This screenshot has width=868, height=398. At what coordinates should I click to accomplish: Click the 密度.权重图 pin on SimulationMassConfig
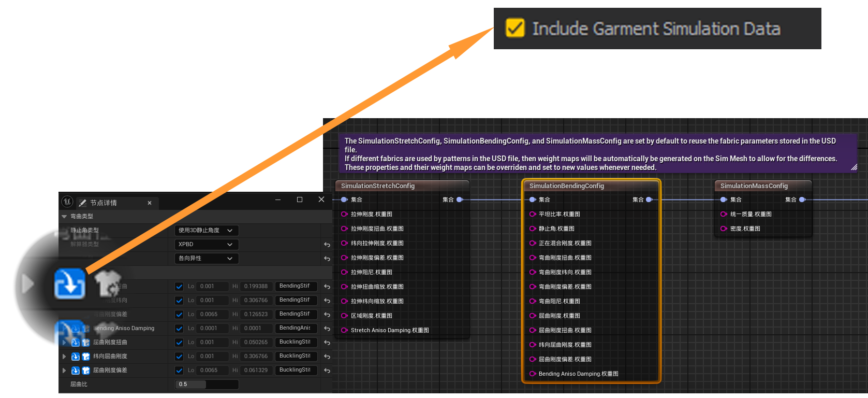coord(724,229)
